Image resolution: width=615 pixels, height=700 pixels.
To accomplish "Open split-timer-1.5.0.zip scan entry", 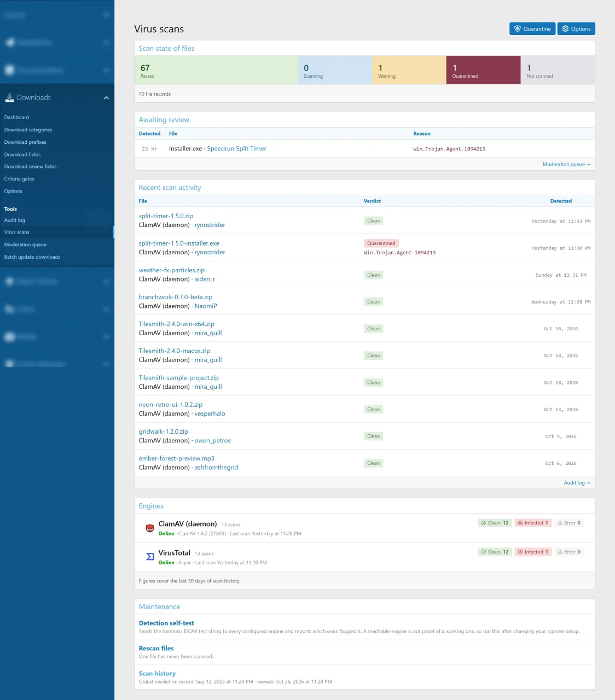I will tap(166, 216).
